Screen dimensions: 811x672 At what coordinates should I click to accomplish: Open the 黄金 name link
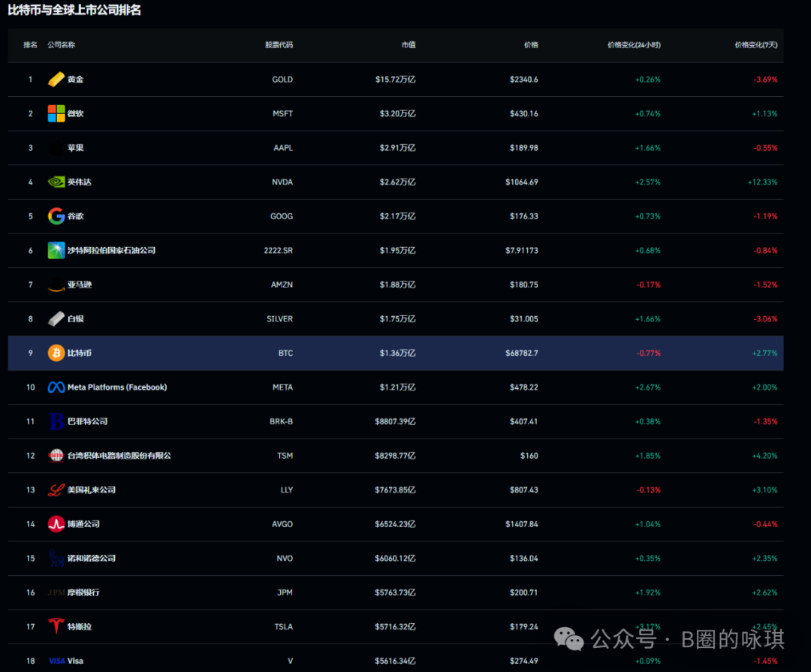click(x=76, y=79)
